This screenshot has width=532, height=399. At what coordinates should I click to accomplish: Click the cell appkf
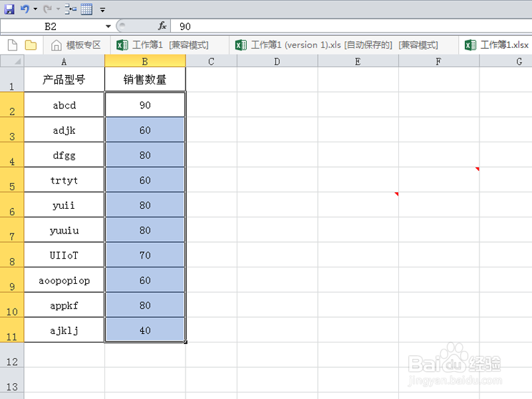[64, 305]
